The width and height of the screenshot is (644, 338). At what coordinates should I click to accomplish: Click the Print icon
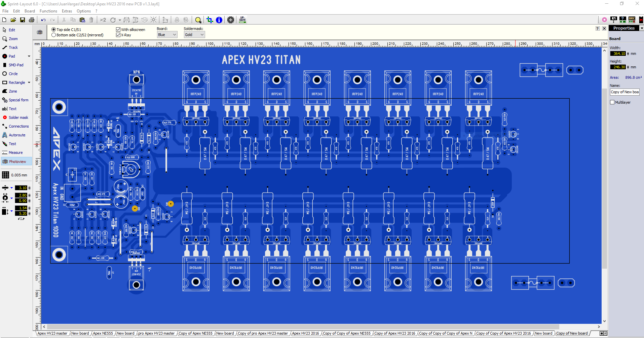point(32,20)
